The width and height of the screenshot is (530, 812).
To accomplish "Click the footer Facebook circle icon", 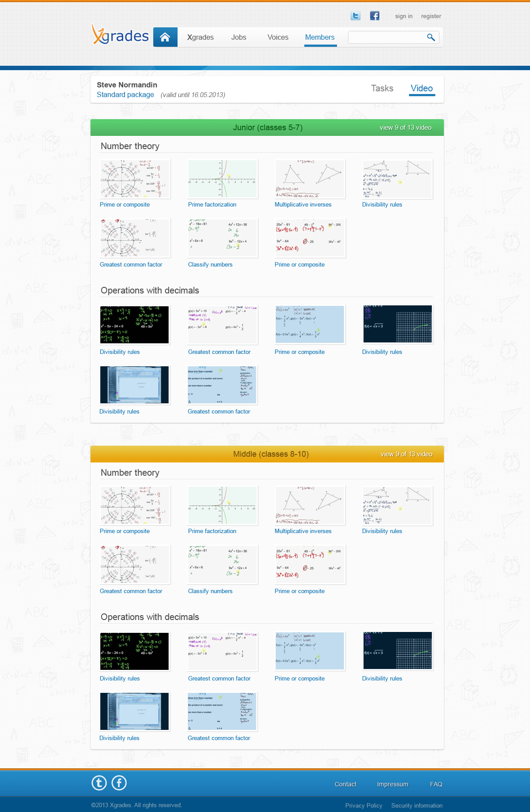I will pos(119,783).
